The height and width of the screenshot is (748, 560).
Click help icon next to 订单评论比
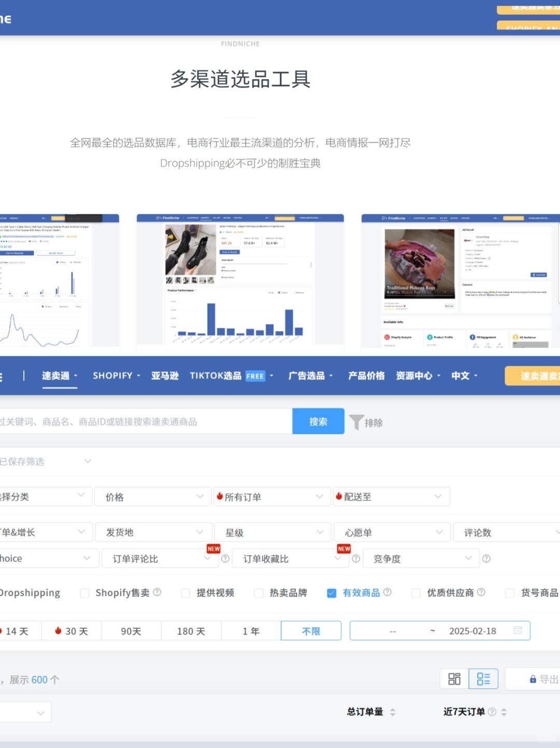(x=225, y=558)
